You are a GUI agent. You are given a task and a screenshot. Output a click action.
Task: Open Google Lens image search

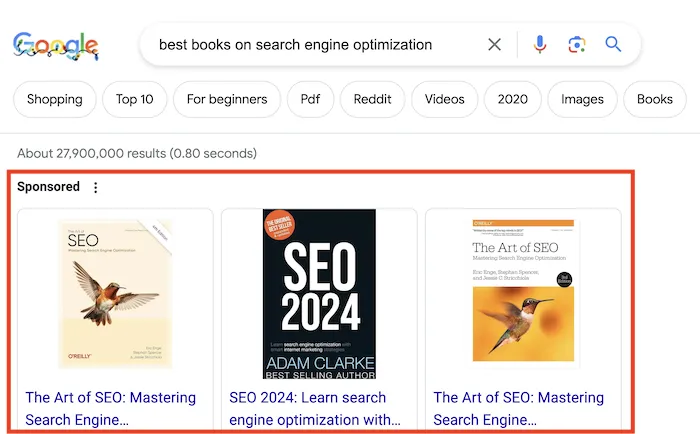(x=576, y=44)
